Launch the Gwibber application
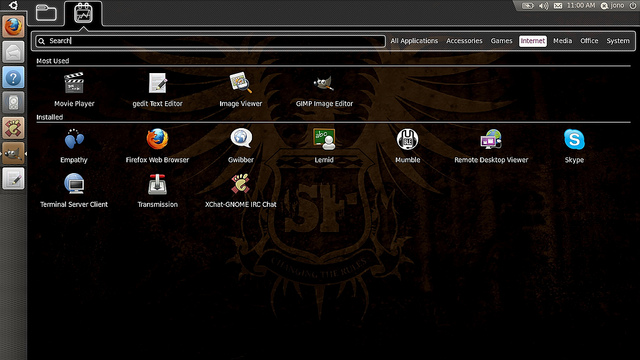 (241, 145)
